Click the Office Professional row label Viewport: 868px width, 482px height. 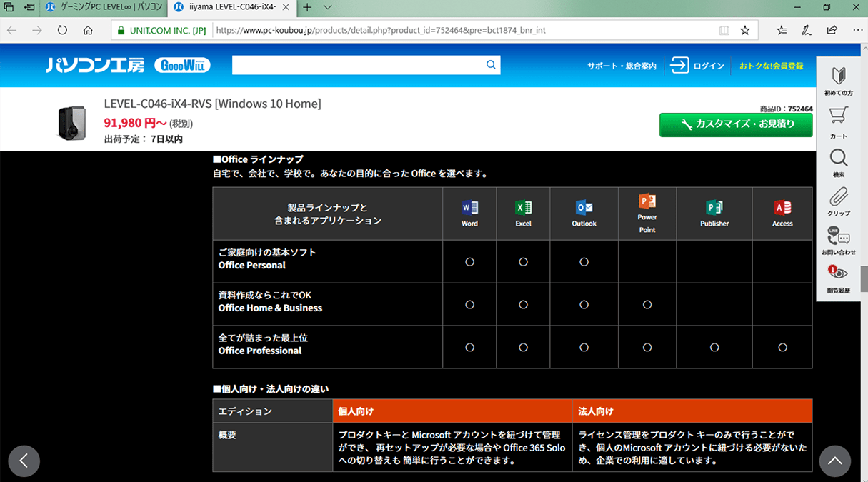[x=260, y=351]
